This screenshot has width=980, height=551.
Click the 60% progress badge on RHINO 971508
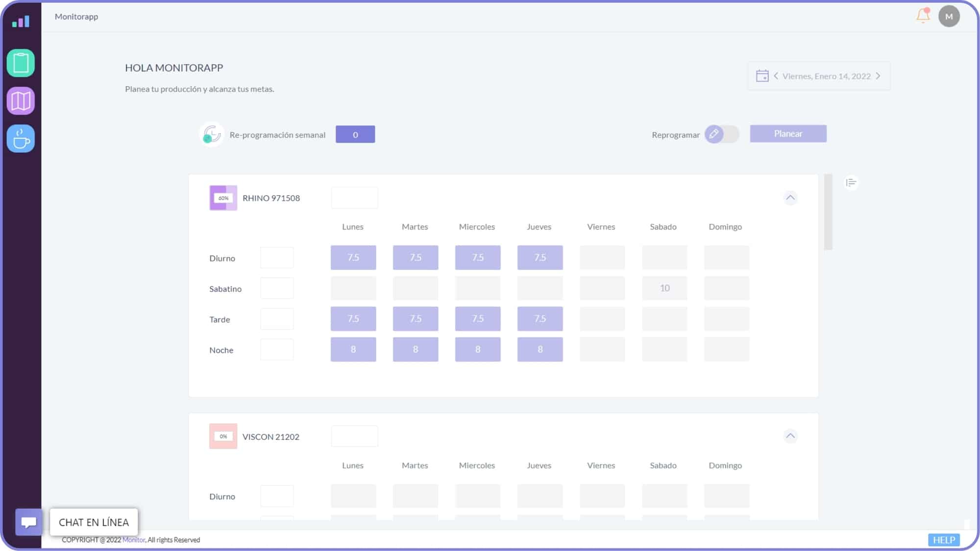coord(223,198)
